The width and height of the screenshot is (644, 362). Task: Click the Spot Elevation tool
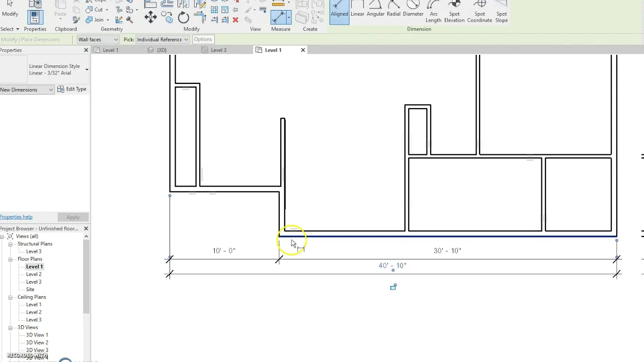click(x=454, y=12)
